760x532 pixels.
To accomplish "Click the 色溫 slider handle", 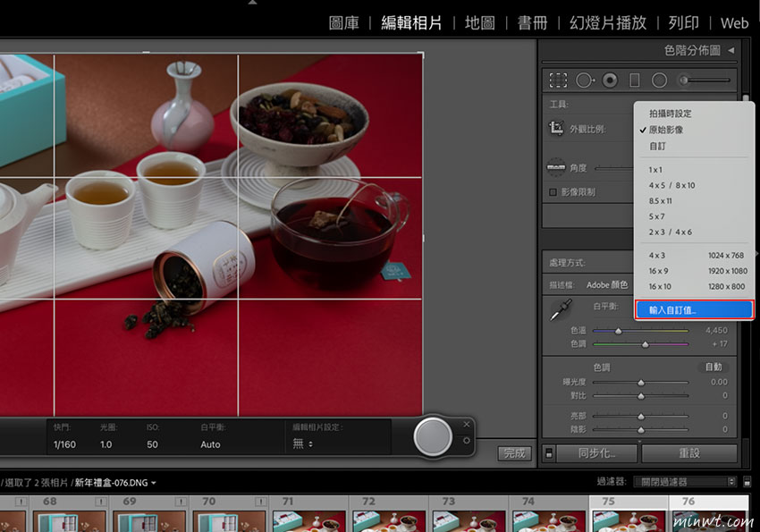I will (618, 331).
